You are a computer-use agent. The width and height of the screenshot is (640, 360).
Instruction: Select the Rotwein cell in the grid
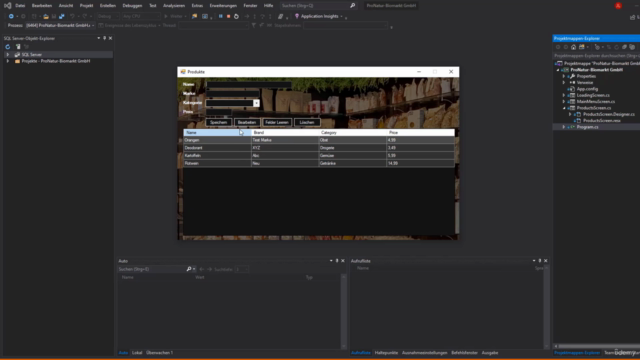pyautogui.click(x=217, y=163)
